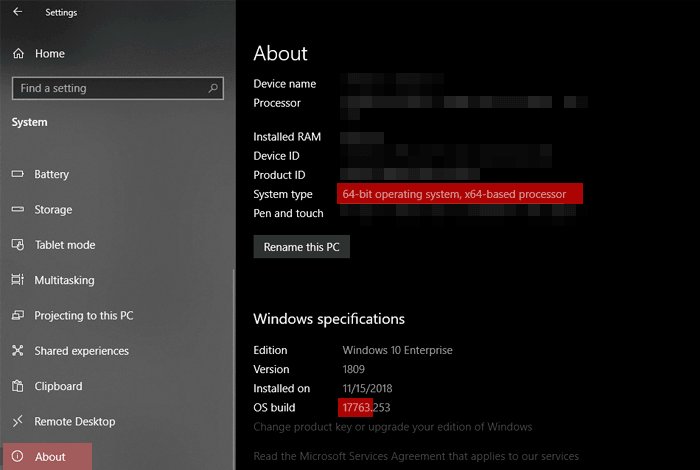
Task: Select the Shared experiences icon
Action: coord(18,350)
